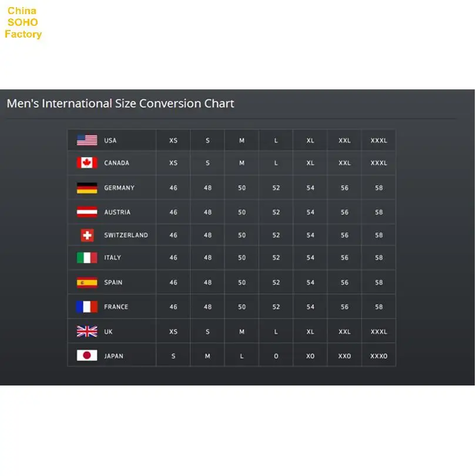Select the Germany flag icon

click(x=87, y=188)
